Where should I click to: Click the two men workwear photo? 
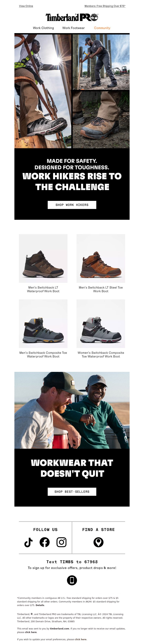point(72,410)
